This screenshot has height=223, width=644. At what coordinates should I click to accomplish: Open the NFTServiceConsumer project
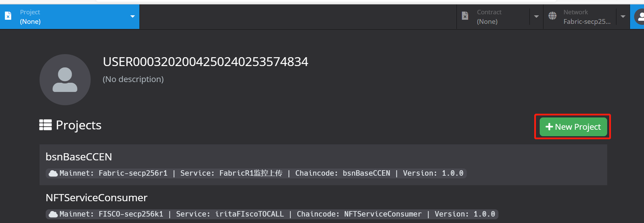323,204
